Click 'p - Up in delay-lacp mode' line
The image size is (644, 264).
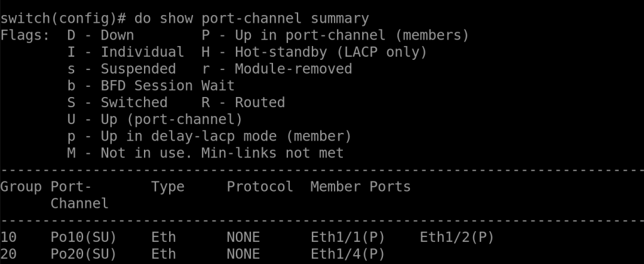pyautogui.click(x=209, y=136)
